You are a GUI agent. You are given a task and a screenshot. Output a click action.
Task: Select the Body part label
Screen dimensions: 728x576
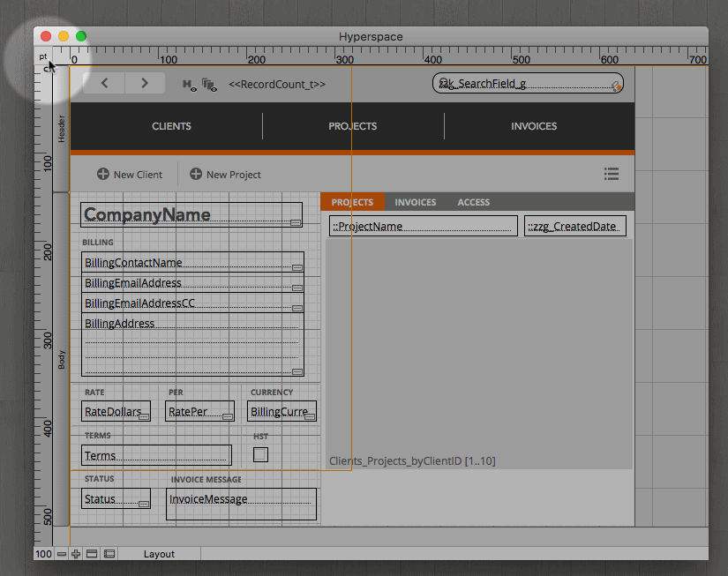(x=61, y=360)
